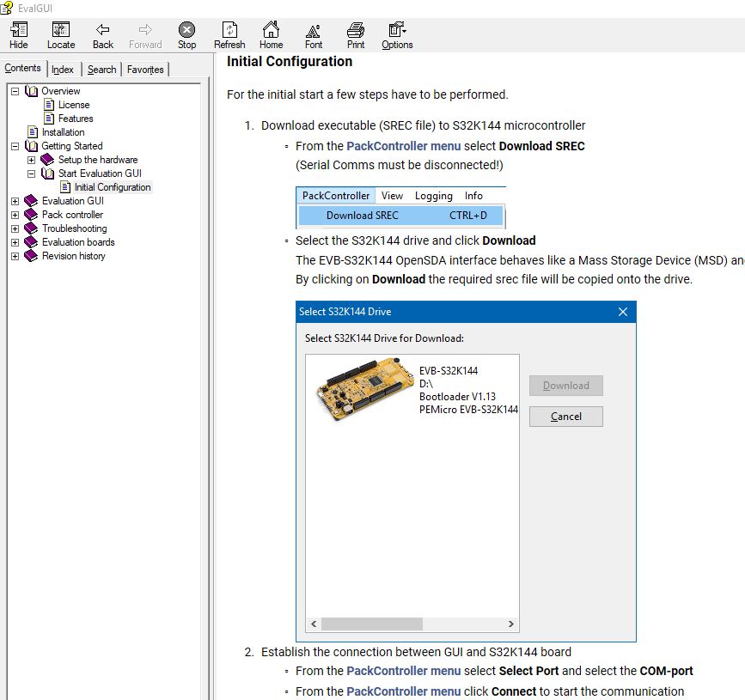Expand the Troubleshooting section
The image size is (745, 700).
coord(14,228)
